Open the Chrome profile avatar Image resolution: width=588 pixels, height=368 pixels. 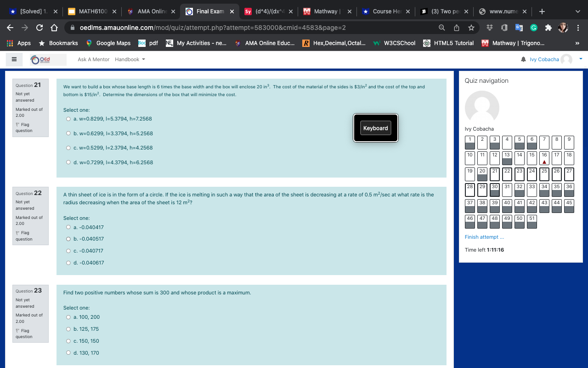[563, 28]
